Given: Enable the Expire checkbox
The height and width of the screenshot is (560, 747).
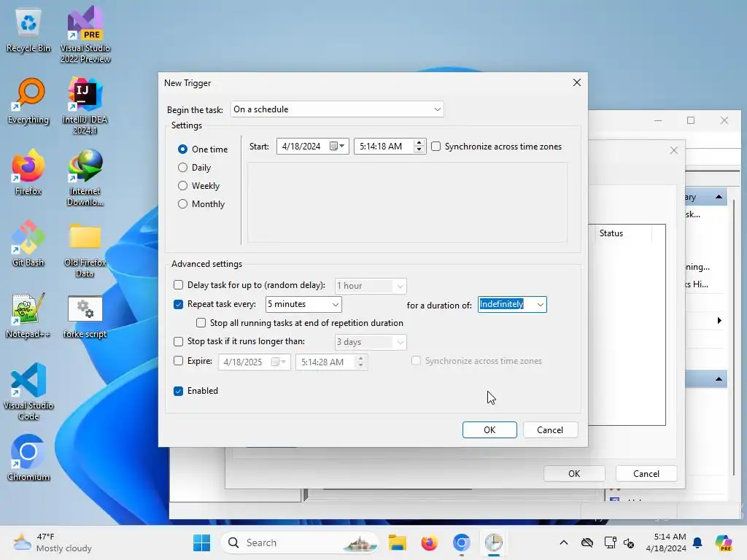Looking at the screenshot, I should (178, 361).
